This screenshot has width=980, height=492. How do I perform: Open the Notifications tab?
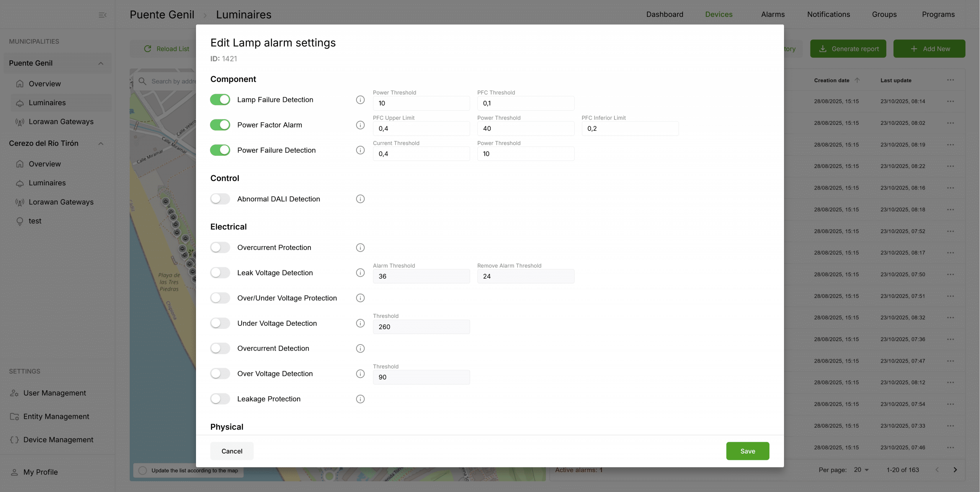pyautogui.click(x=828, y=15)
